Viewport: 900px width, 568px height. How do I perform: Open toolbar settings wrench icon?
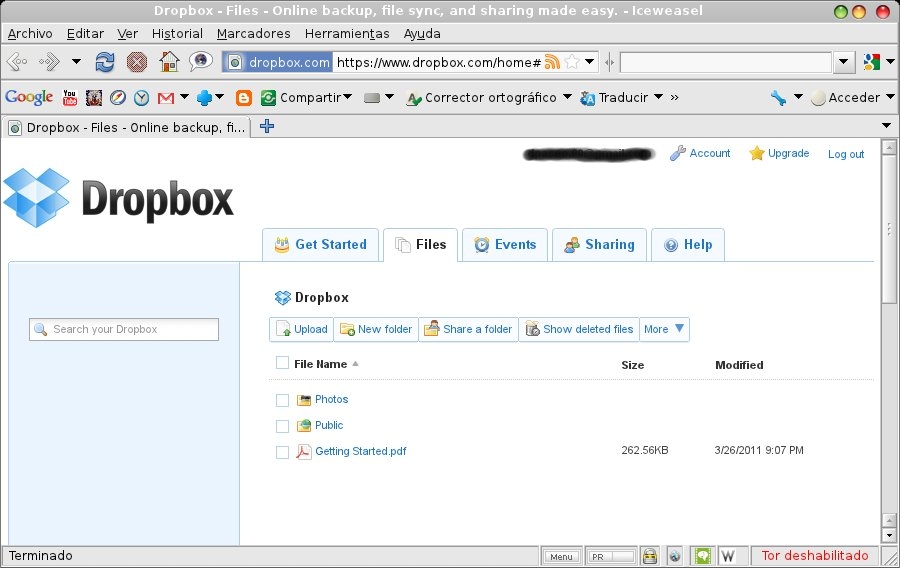point(778,98)
